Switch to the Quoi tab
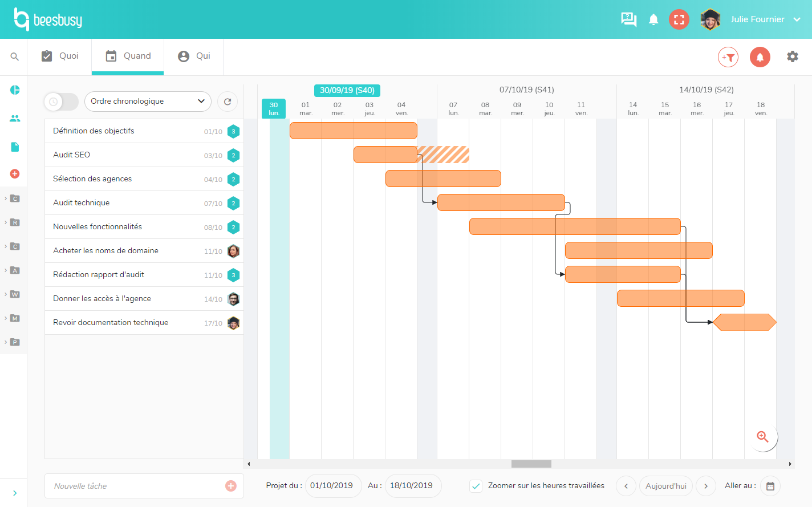The width and height of the screenshot is (812, 507). (60, 56)
